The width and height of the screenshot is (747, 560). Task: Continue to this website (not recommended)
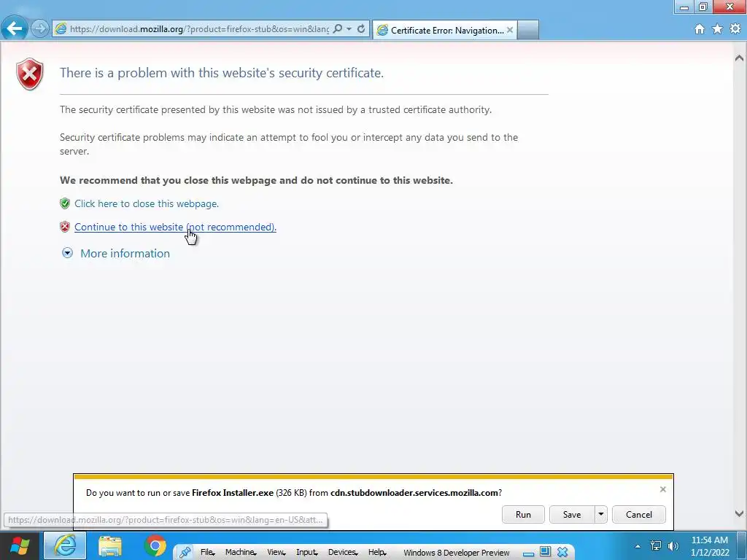click(175, 227)
